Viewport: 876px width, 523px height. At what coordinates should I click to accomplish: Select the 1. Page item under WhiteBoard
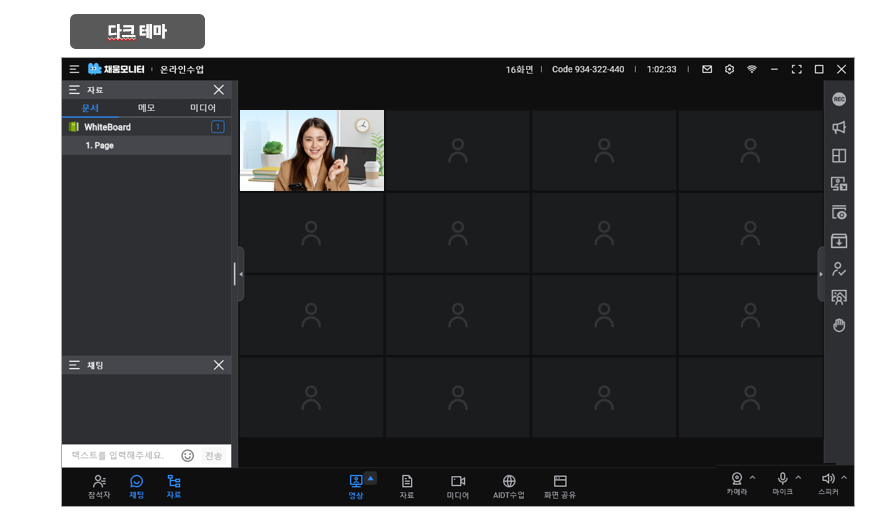[x=100, y=145]
